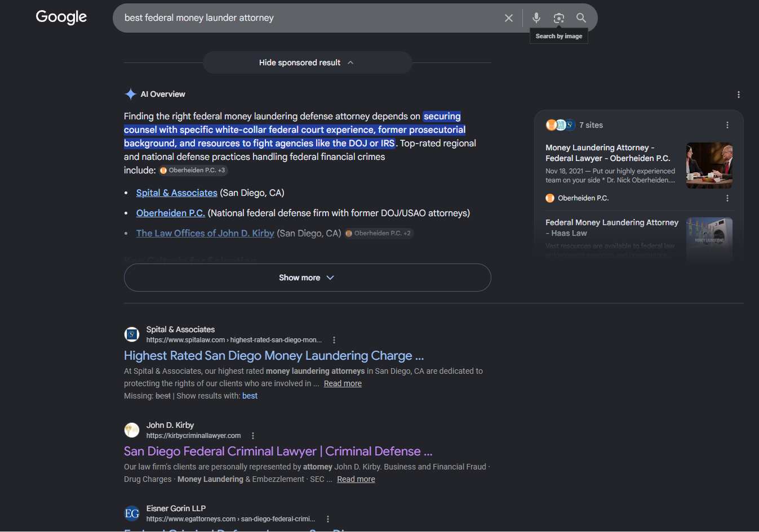759x532 pixels.
Task: Click the AI Overview heading label
Action: [163, 94]
